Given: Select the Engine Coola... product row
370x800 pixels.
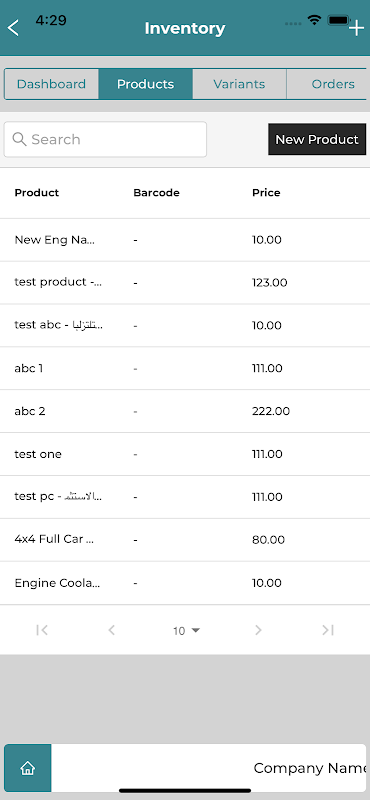Looking at the screenshot, I should coord(185,583).
